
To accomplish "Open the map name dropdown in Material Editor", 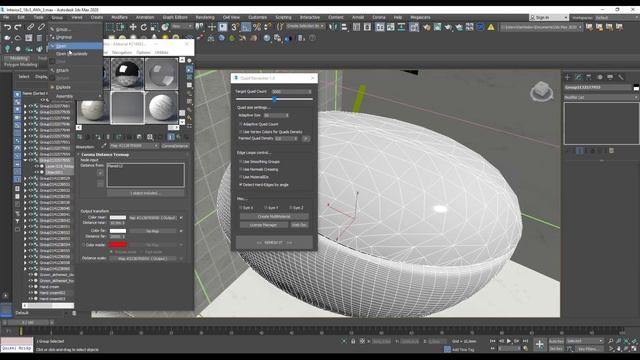I will coord(134,146).
